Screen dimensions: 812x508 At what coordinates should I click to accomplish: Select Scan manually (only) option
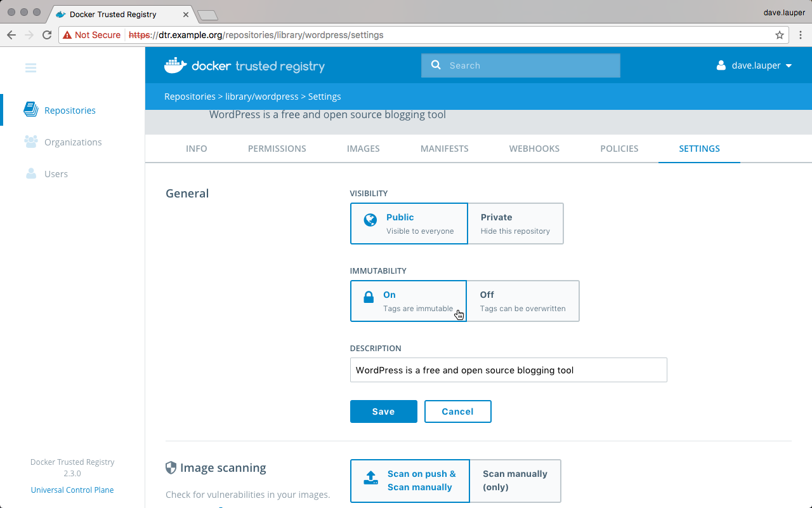[x=514, y=481]
